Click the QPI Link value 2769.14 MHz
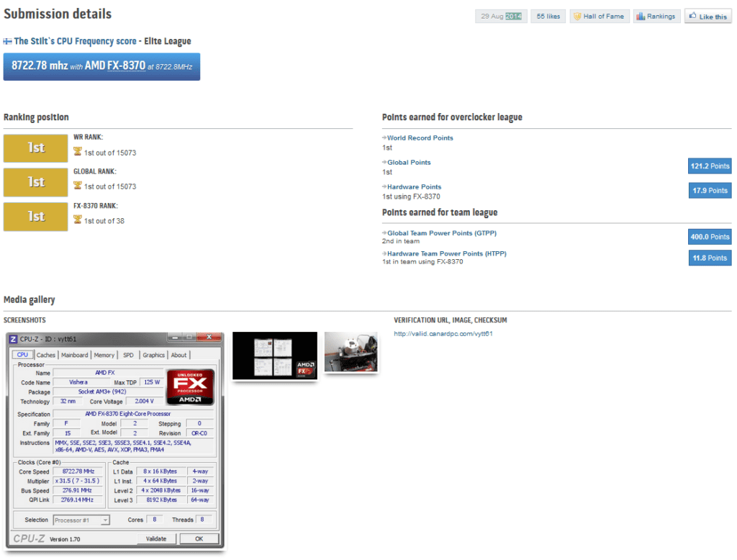The image size is (737, 560). coord(77,500)
